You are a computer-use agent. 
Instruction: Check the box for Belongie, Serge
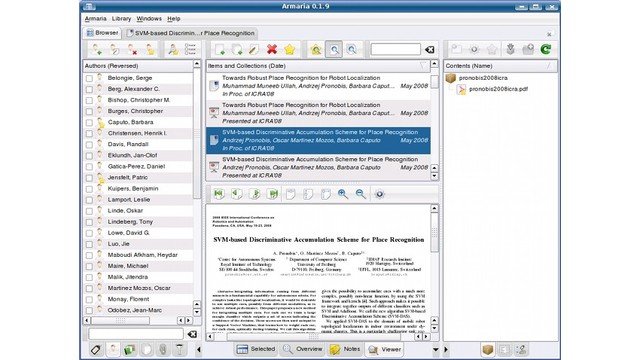coord(89,78)
